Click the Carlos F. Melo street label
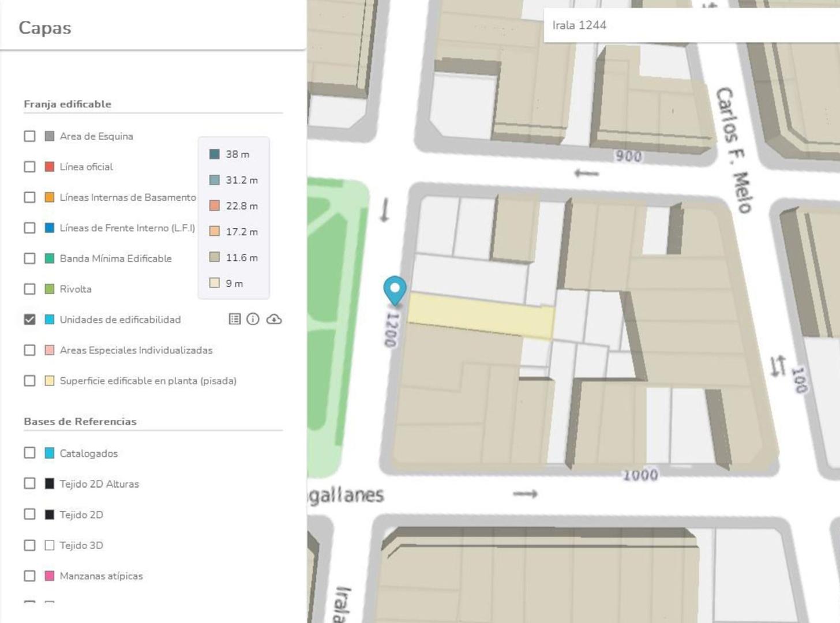This screenshot has height=623, width=840. click(734, 150)
